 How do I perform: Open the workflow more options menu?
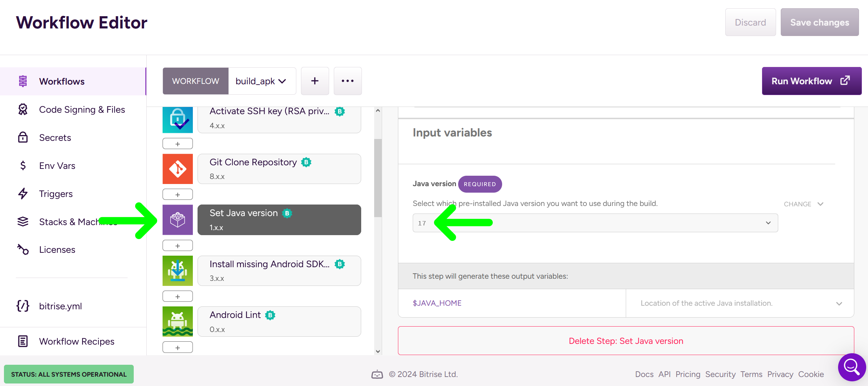(347, 81)
